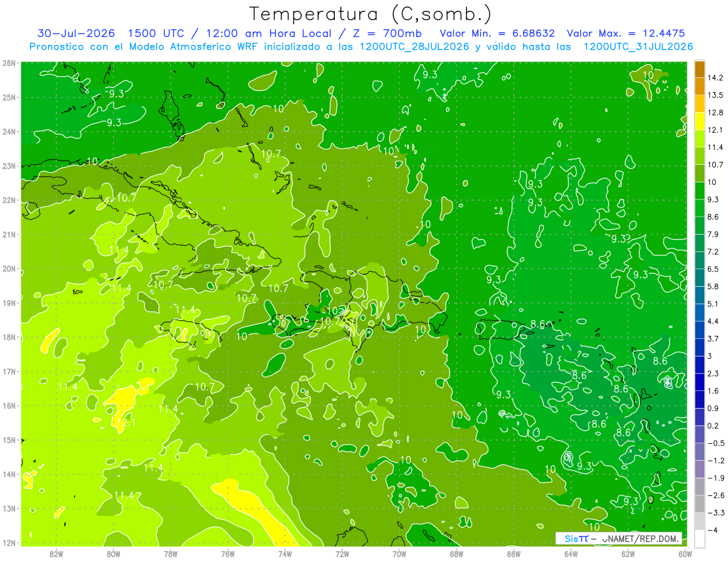Click legend swatch between 13.5 and 14.2
The image size is (728, 562).
[x=699, y=86]
